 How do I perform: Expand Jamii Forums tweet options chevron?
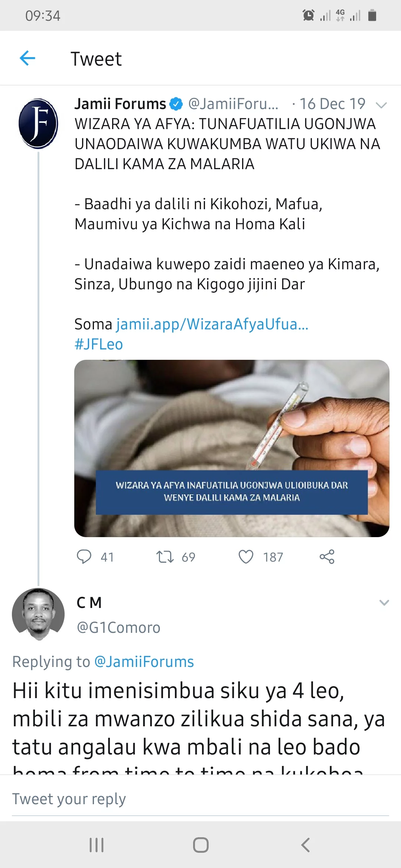pyautogui.click(x=381, y=105)
